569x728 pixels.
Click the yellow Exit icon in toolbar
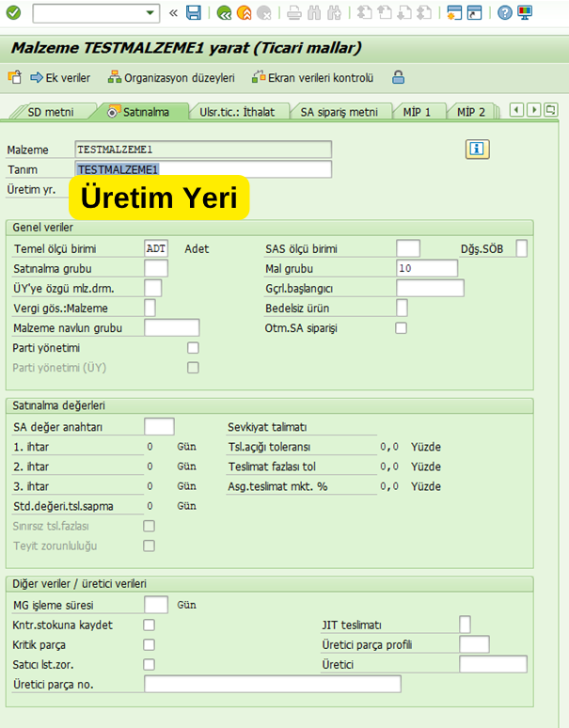pos(245,13)
